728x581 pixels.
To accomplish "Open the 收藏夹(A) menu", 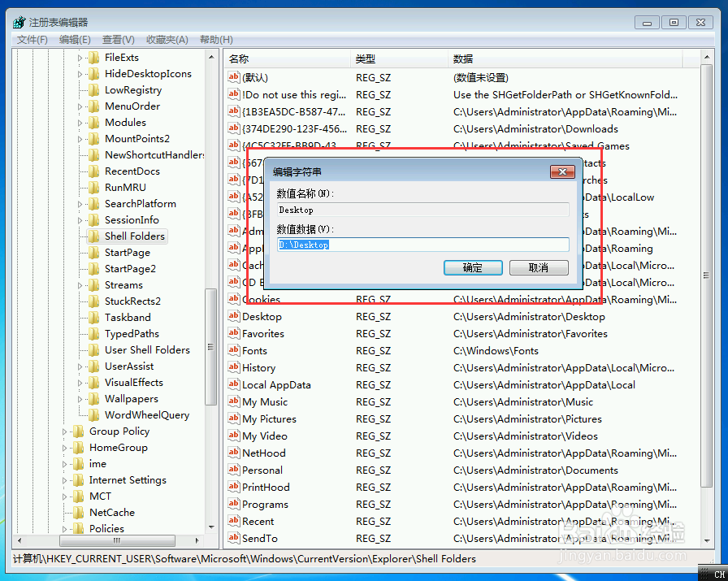I will pyautogui.click(x=168, y=39).
